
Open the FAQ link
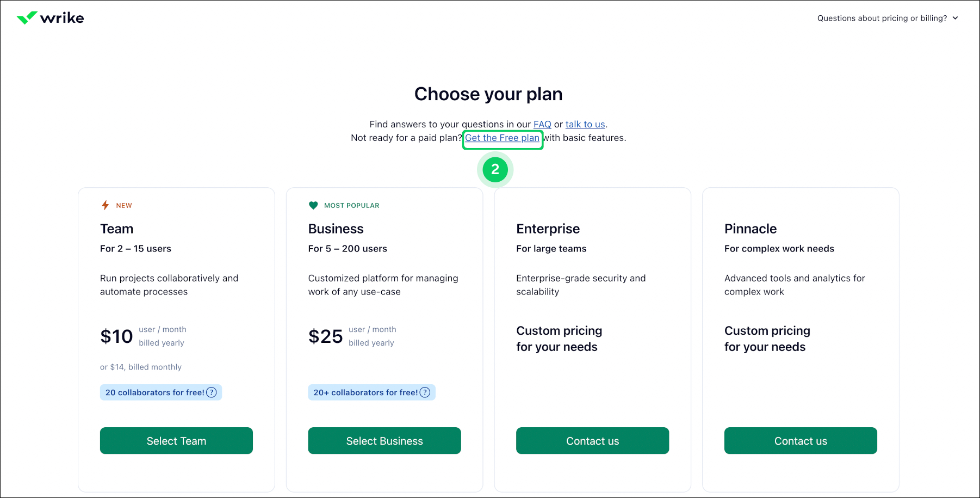coord(542,124)
